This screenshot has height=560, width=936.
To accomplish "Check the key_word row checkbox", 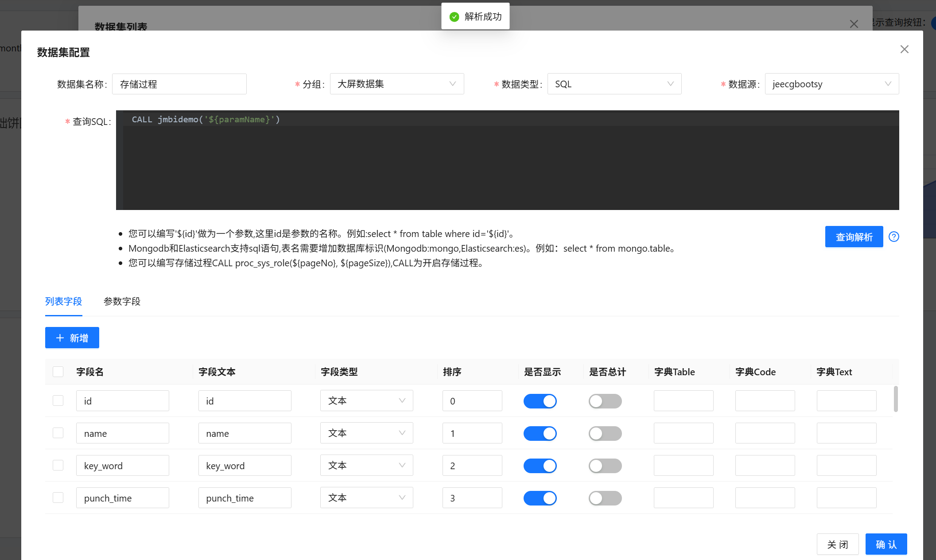I will pos(58,465).
